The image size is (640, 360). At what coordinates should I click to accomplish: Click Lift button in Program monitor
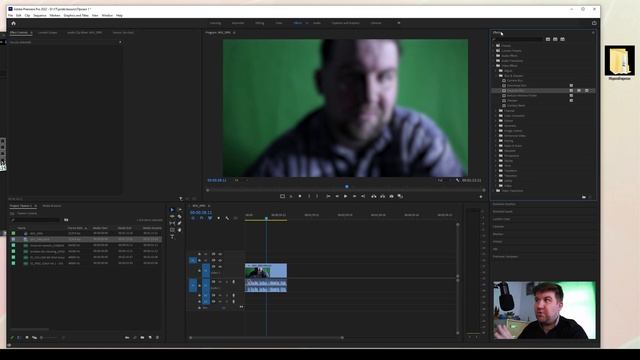(373, 196)
